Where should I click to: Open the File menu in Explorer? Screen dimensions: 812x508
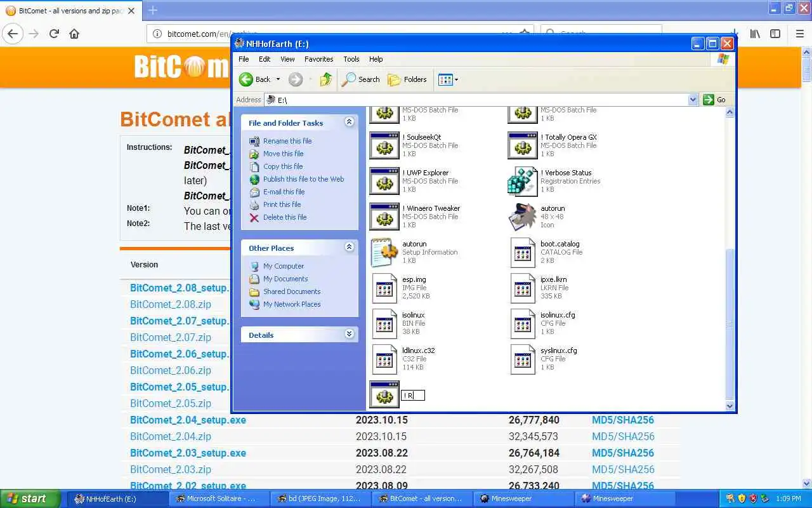244,59
